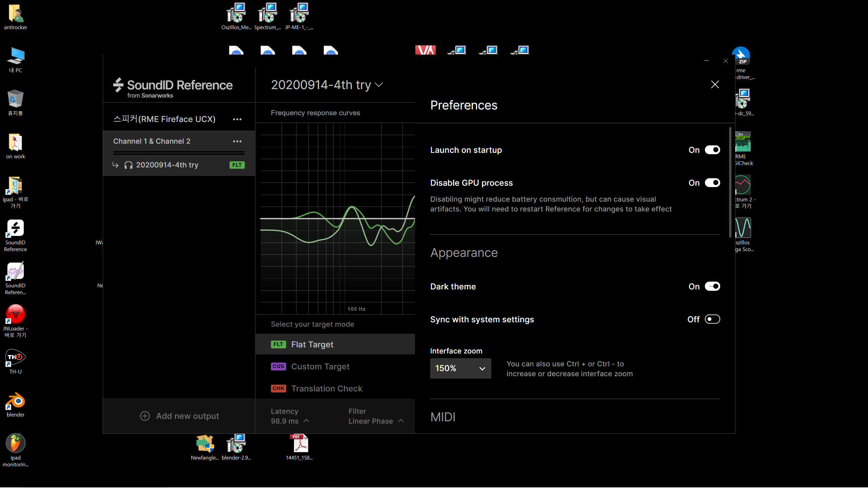Image resolution: width=868 pixels, height=488 pixels.
Task: Minimize the SoundID Reference window
Action: point(706,61)
